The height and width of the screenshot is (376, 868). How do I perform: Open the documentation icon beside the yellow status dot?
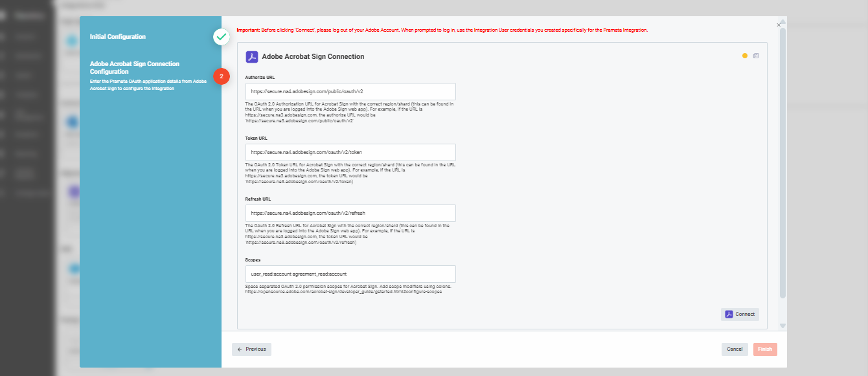pos(756,56)
